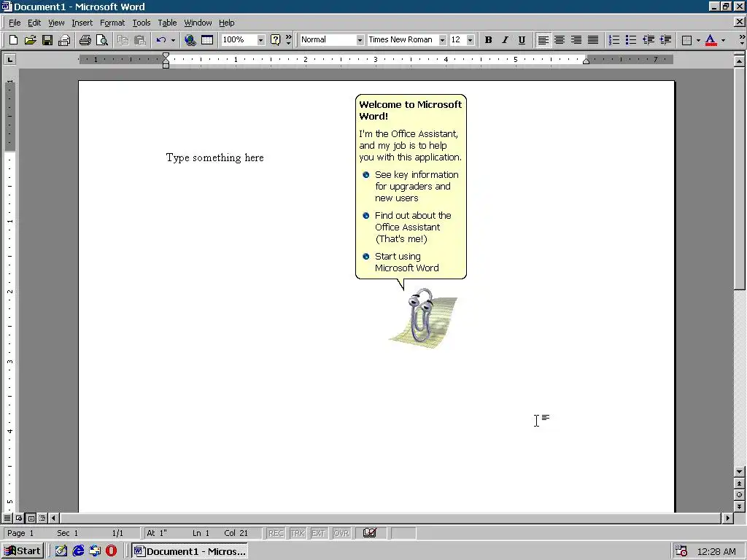Open Microsoft Word Help question icon
The image size is (747, 560).
275,40
